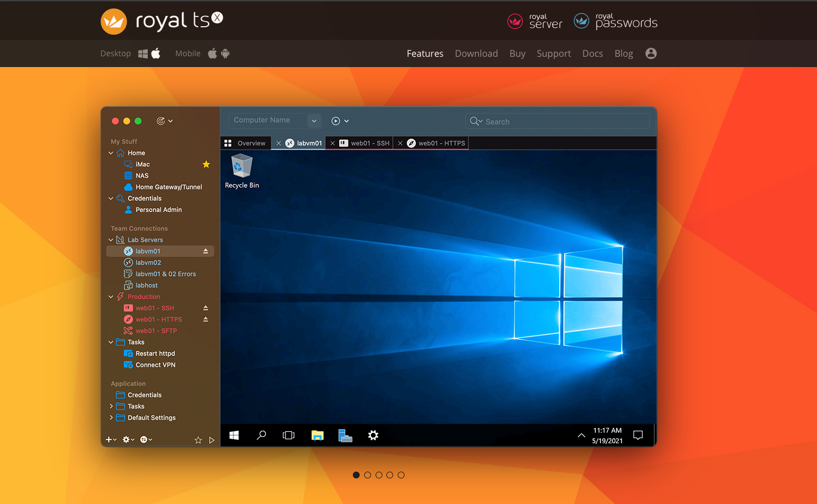817x504 pixels.
Task: Open the Docs page
Action: [x=592, y=53]
